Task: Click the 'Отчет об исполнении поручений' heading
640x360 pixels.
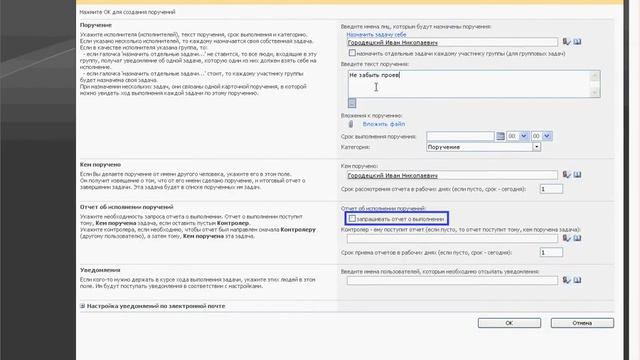Action: click(x=127, y=207)
